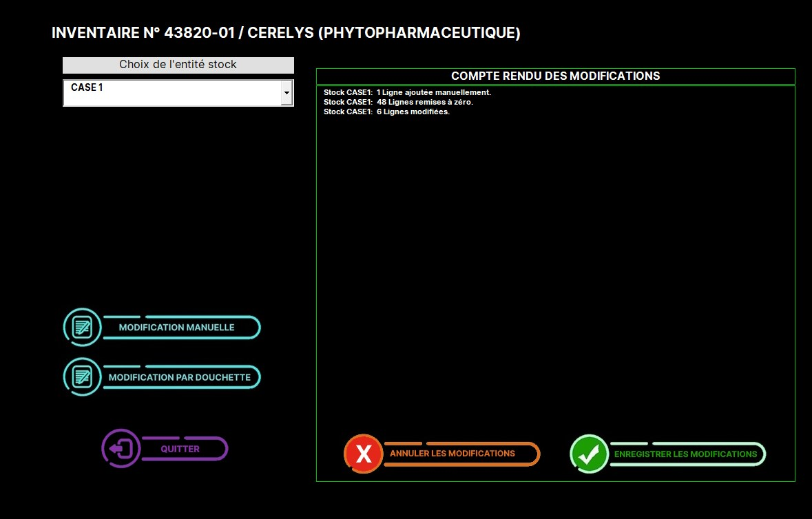
Task: Select the '1 Ligne ajoutée manuellement' log line
Action: pos(407,92)
